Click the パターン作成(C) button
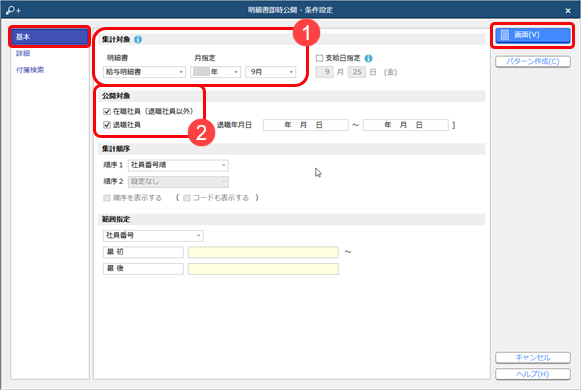This screenshot has width=581, height=390. click(533, 61)
